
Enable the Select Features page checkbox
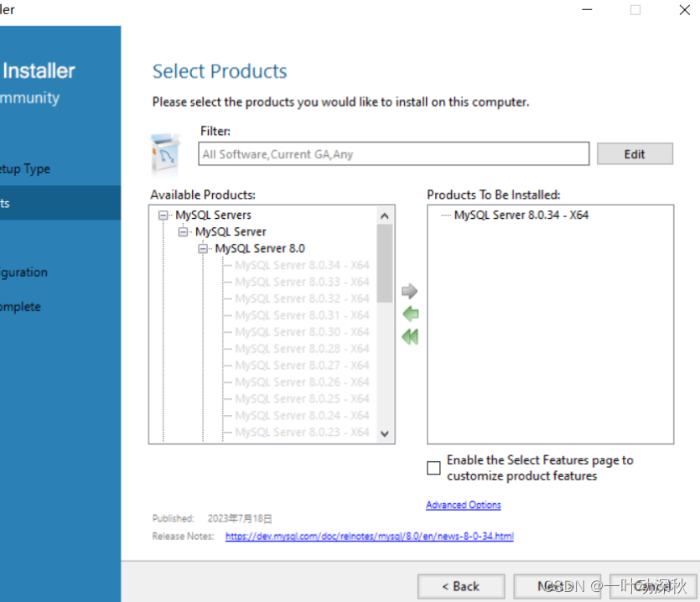pyautogui.click(x=433, y=468)
